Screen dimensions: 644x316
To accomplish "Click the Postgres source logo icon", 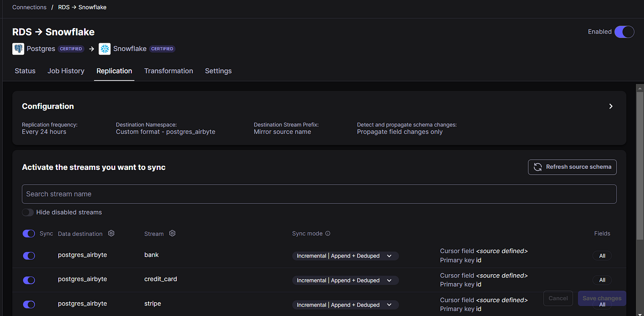I will (18, 49).
